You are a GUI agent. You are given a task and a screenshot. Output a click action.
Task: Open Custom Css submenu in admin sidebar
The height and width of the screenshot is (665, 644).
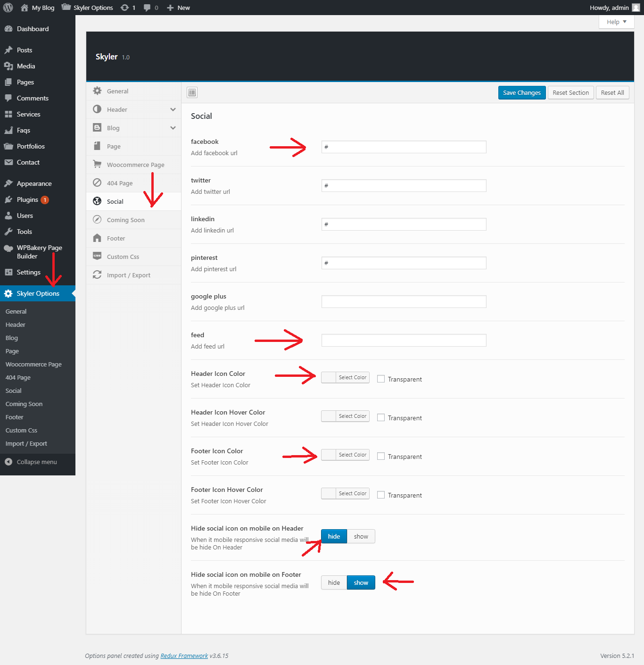pos(21,430)
